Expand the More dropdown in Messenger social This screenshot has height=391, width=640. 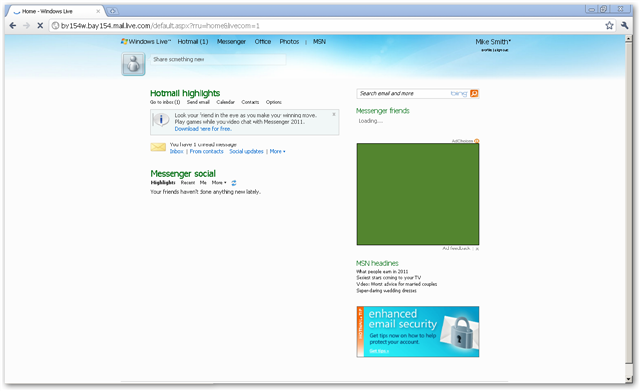click(219, 183)
